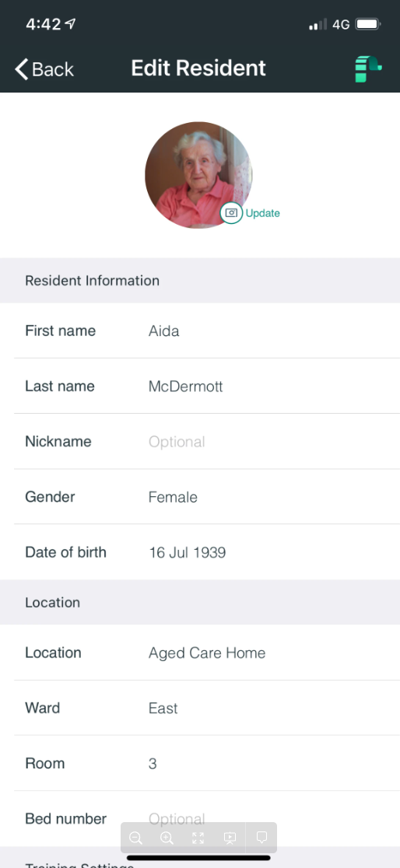Tap the Update photo link
The height and width of the screenshot is (868, 400).
[262, 213]
